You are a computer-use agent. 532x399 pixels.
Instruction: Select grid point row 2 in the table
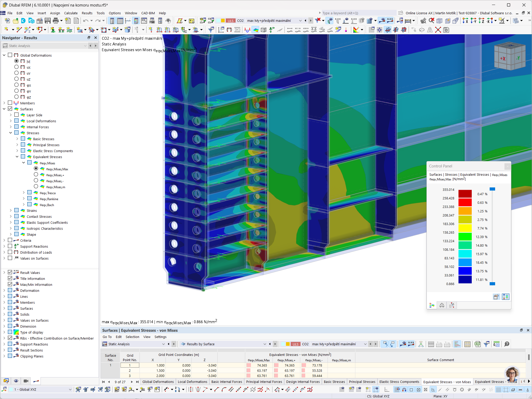click(130, 370)
